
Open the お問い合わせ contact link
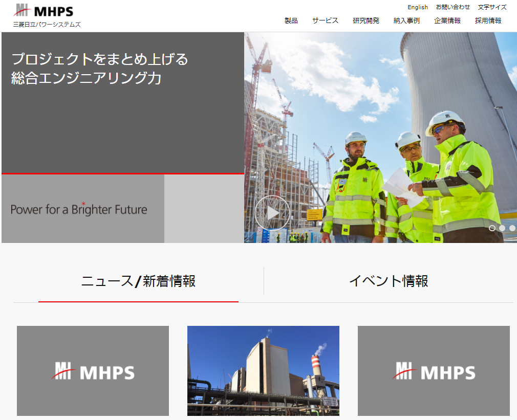[x=453, y=7]
